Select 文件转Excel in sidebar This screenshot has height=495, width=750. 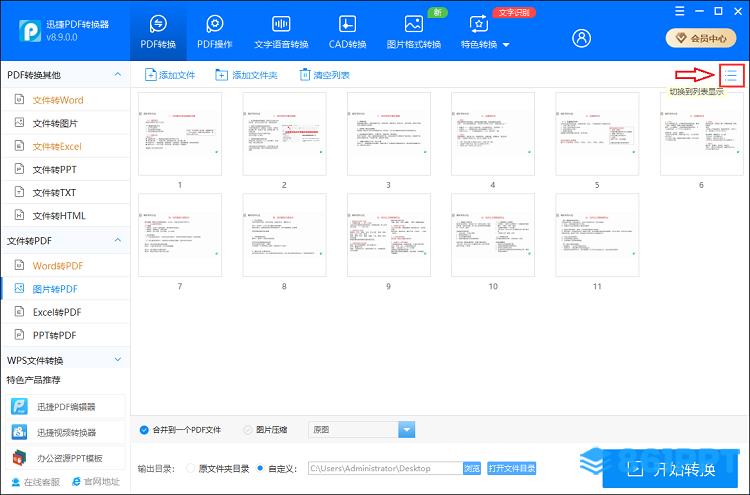point(66,146)
